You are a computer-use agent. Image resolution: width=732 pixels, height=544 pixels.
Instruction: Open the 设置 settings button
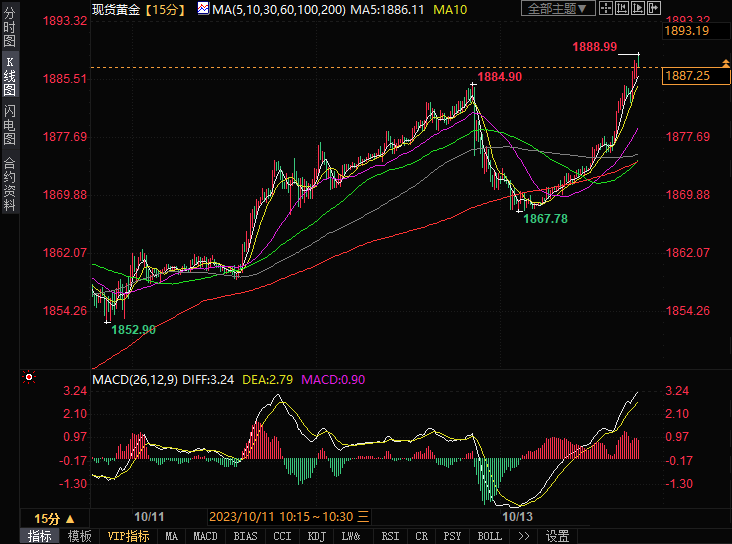point(557,536)
